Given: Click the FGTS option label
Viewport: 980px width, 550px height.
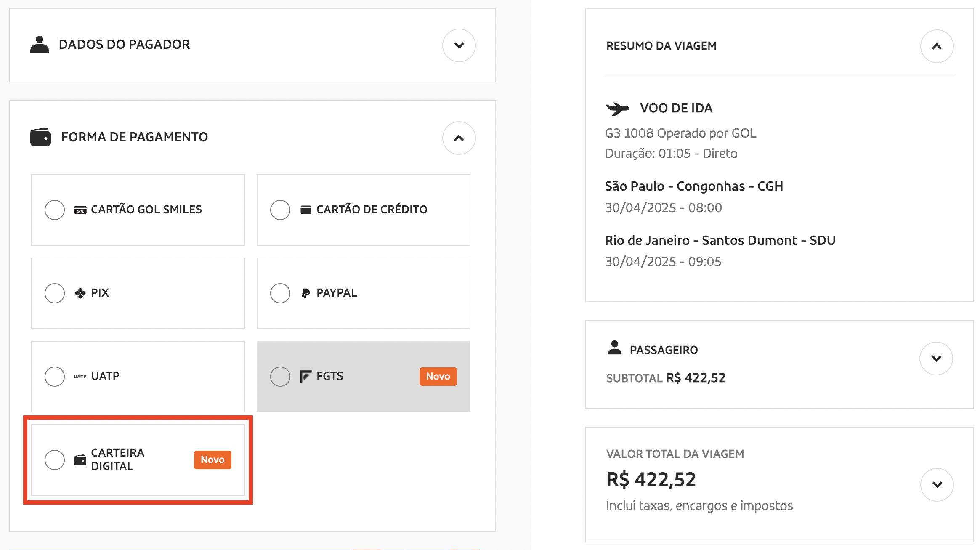Looking at the screenshot, I should pos(330,376).
